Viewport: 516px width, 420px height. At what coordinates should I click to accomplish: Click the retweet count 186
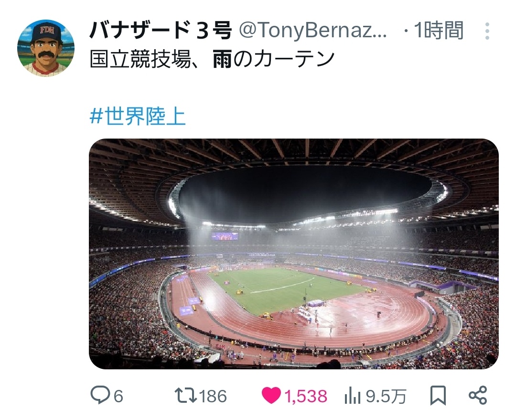213,396
